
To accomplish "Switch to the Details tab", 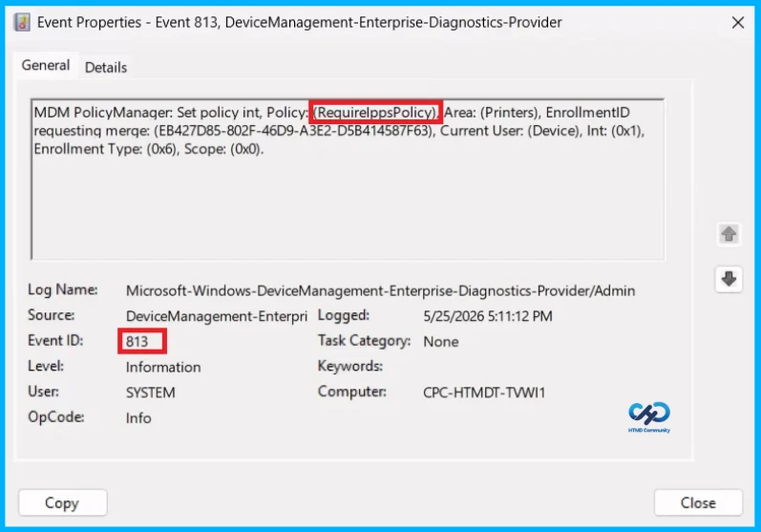I will (x=106, y=67).
